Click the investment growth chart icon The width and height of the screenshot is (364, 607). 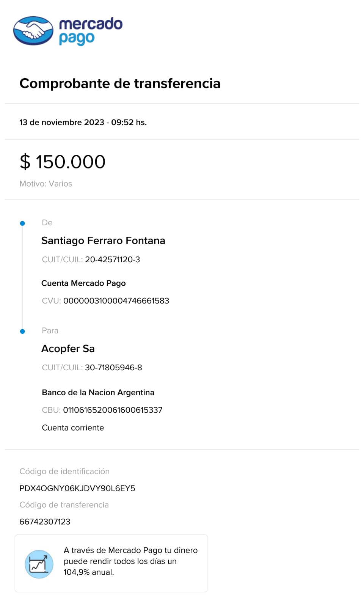pos(39,564)
